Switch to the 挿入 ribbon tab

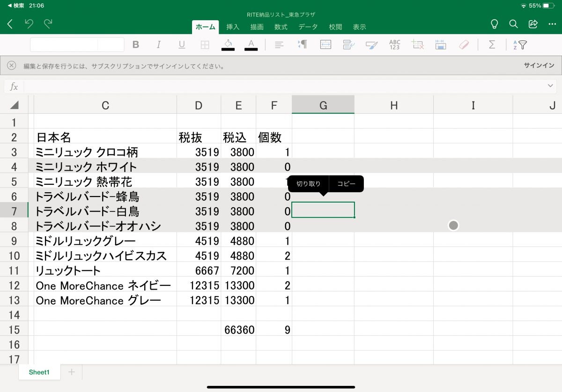(x=233, y=27)
